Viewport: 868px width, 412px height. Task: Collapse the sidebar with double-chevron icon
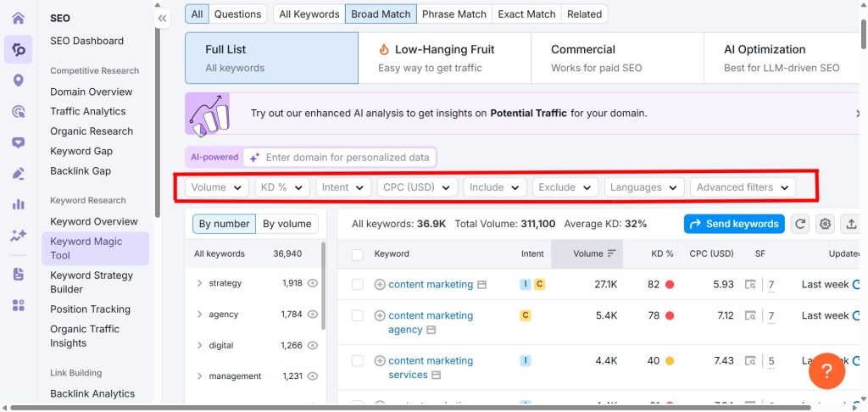tap(163, 18)
